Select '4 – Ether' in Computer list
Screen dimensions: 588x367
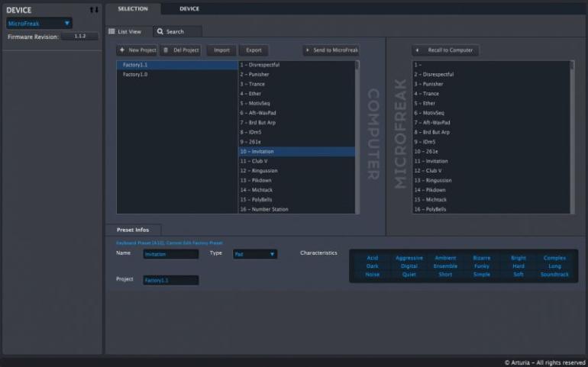click(x=296, y=94)
